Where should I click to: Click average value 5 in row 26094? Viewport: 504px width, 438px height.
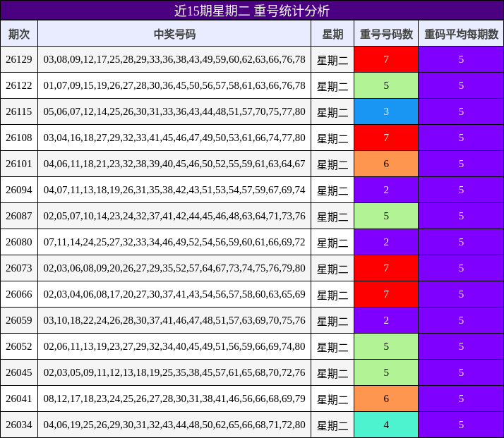[461, 190]
